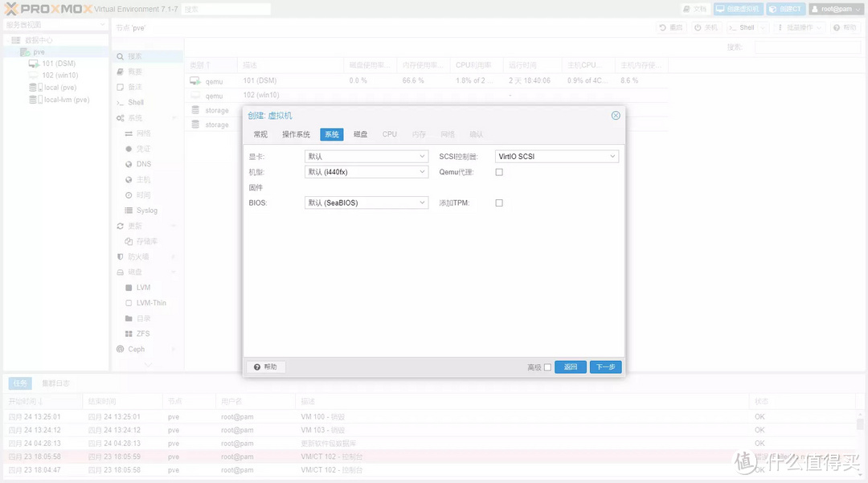
Task: Click task log vertical scrollbar
Action: pyautogui.click(x=860, y=443)
